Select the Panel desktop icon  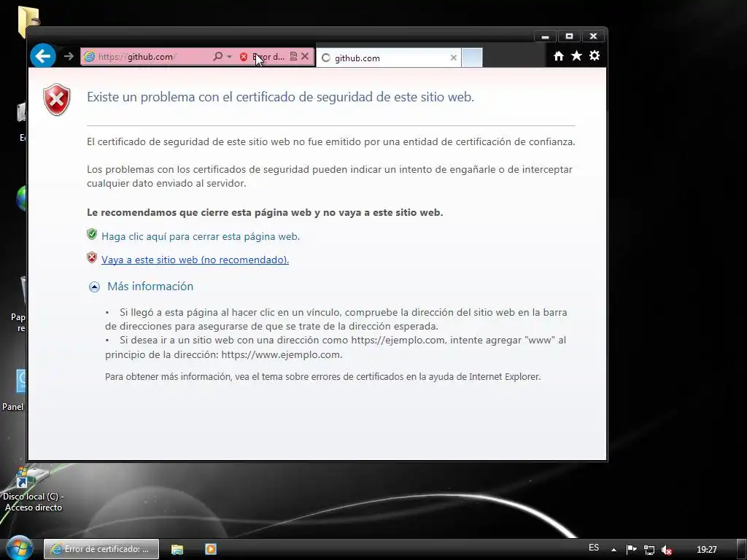click(13, 391)
